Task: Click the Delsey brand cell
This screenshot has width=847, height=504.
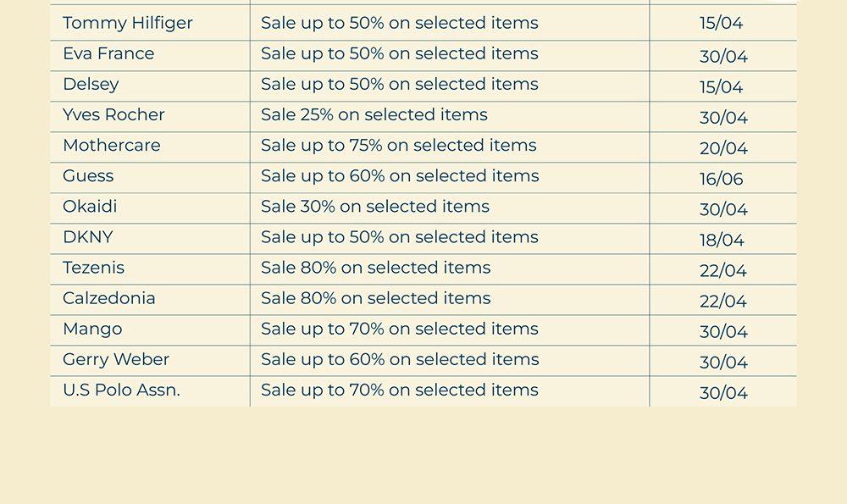Action: pyautogui.click(x=91, y=84)
